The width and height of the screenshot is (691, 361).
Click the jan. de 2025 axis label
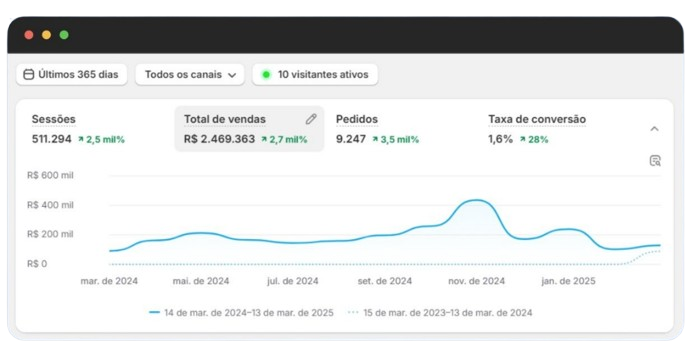tap(568, 281)
